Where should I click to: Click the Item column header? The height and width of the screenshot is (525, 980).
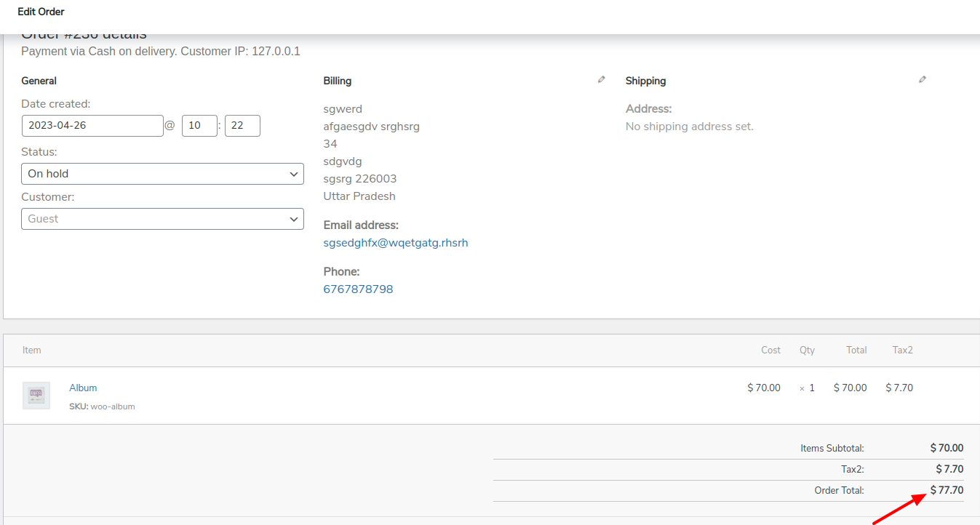click(32, 350)
